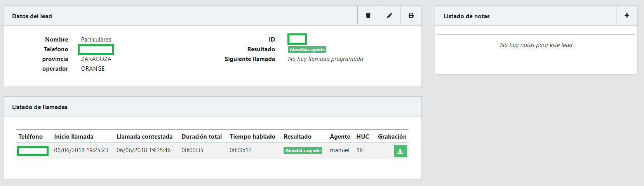Image resolution: width=644 pixels, height=186 pixels.
Task: Click the redacted ID value box
Action: tap(297, 39)
